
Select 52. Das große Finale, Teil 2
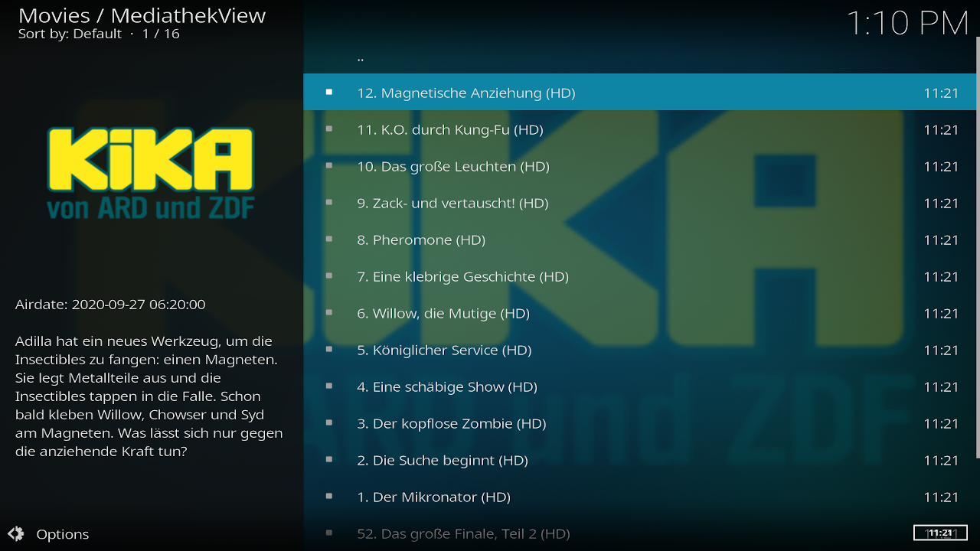[x=463, y=533]
